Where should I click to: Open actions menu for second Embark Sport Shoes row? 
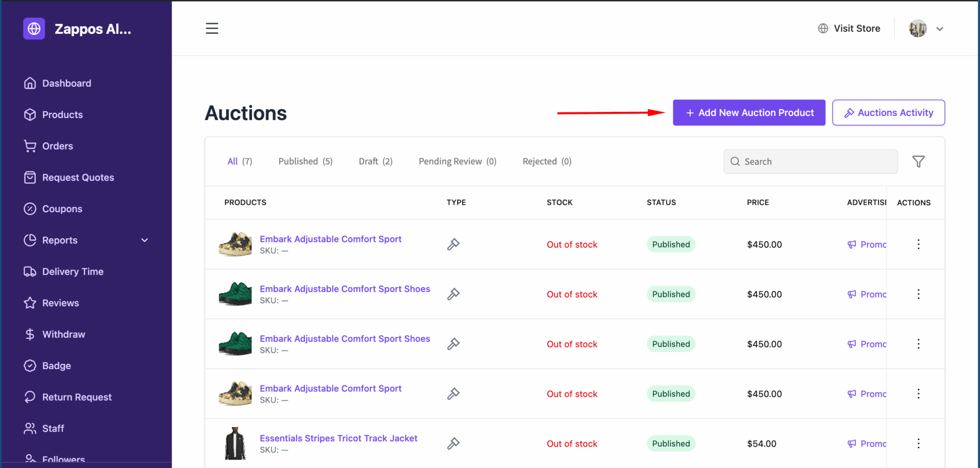918,344
